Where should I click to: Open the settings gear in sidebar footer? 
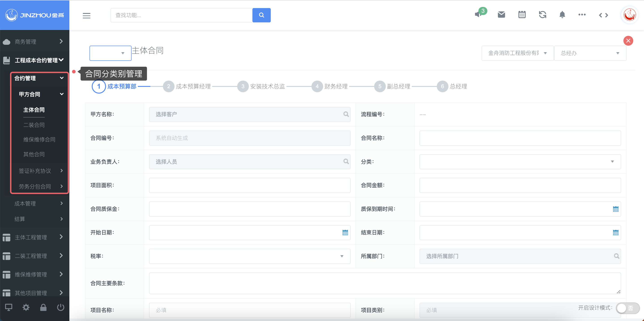pos(26,307)
